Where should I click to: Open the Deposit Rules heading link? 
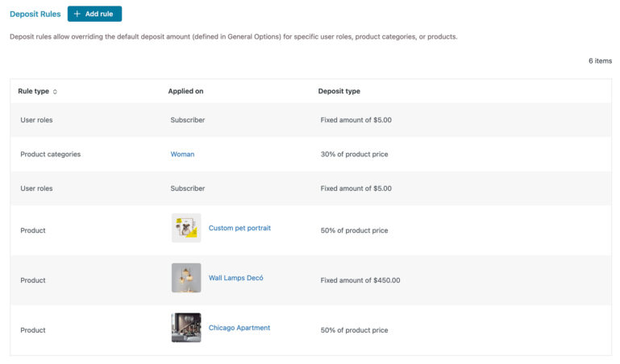(x=35, y=14)
